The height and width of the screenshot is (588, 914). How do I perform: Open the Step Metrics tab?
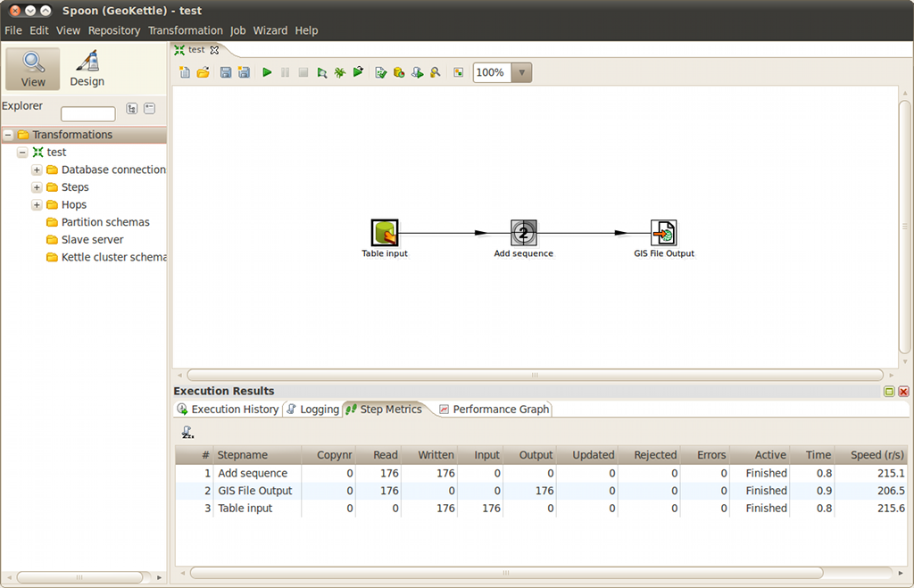pos(384,409)
